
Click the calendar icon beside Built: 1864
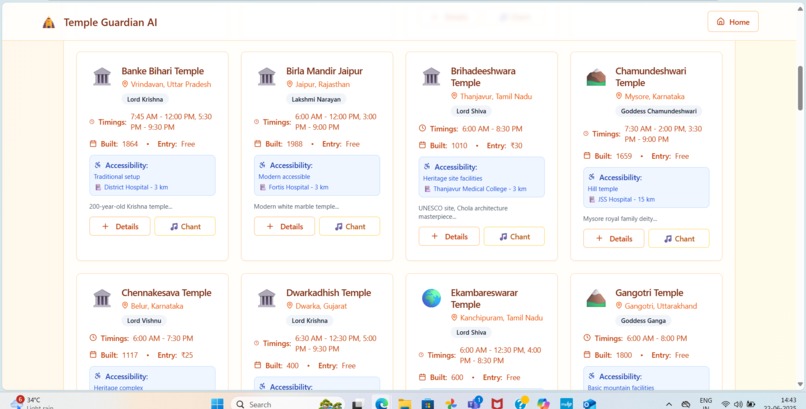(x=93, y=144)
